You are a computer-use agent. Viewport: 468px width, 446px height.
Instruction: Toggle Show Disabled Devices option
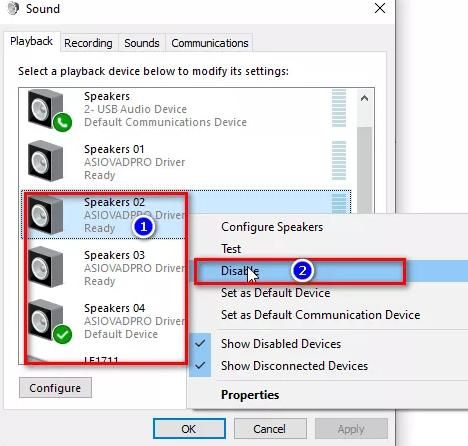(281, 344)
